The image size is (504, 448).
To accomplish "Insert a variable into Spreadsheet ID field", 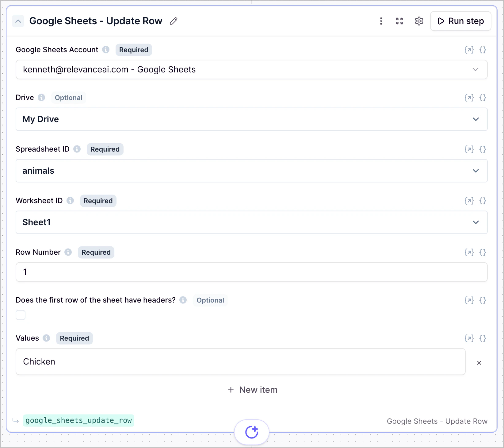I will point(469,149).
